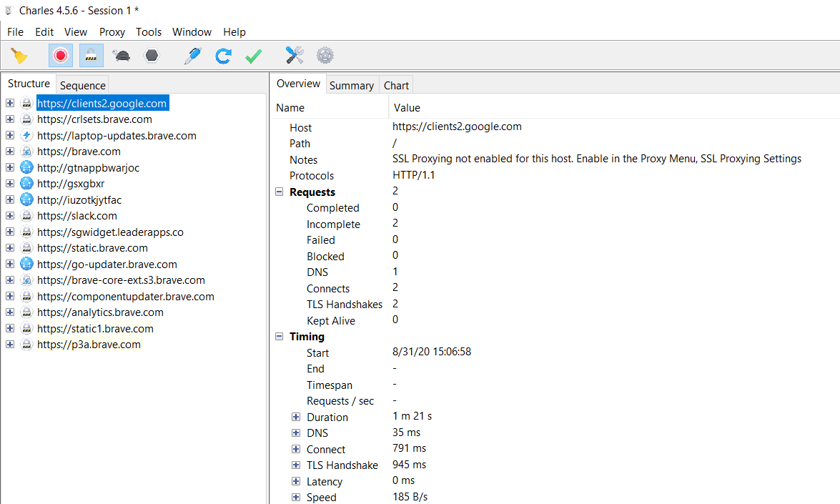This screenshot has width=840, height=504.
Task: Open the Window menu
Action: tap(192, 32)
